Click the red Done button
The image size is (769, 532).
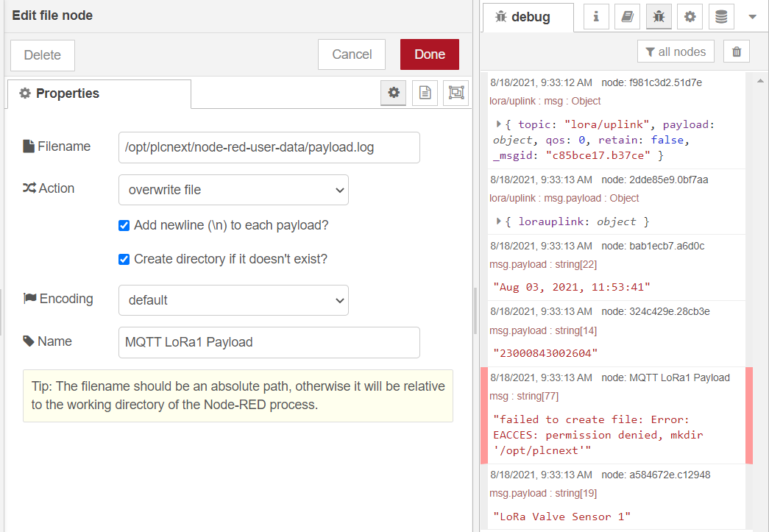click(x=430, y=54)
